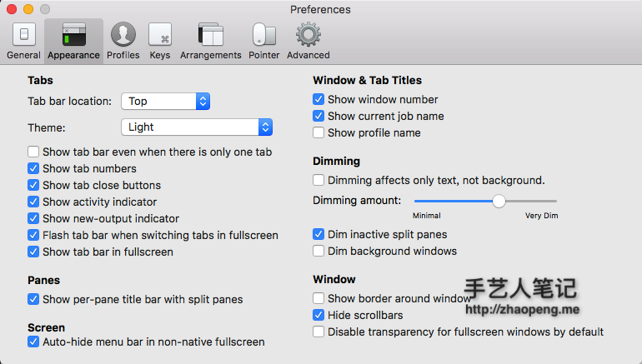Image resolution: width=642 pixels, height=364 pixels.
Task: Enable Dim background windows
Action: pos(318,251)
